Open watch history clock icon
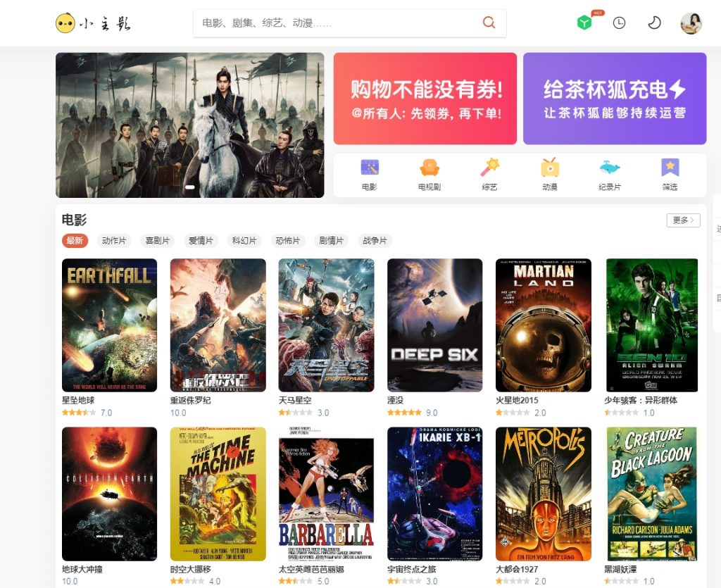This screenshot has width=721, height=588. [619, 23]
